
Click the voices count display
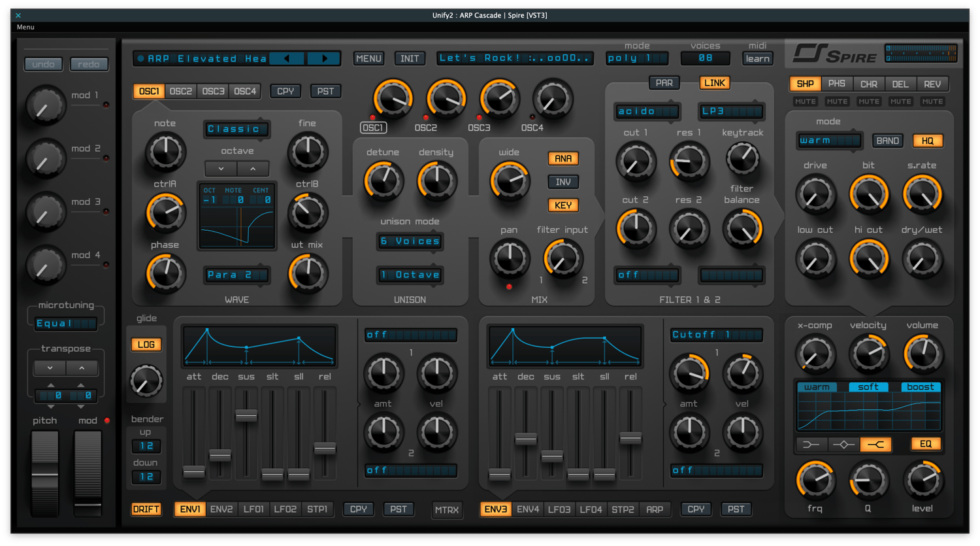point(706,58)
